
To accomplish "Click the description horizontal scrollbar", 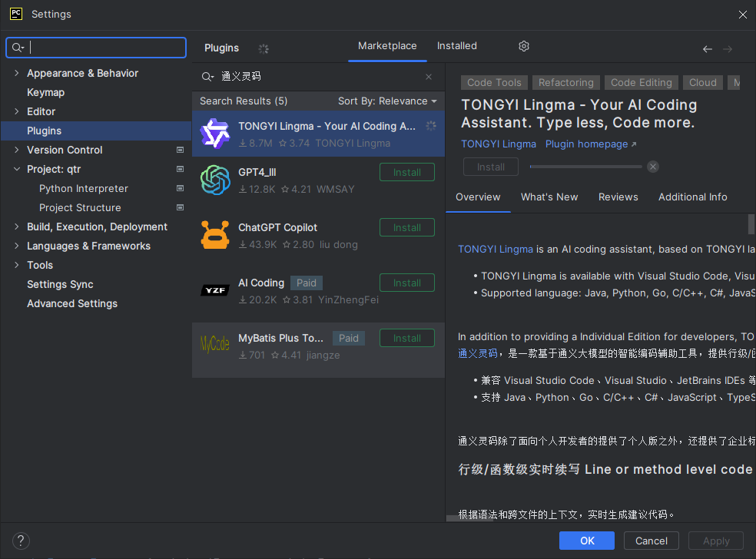I will tap(470, 518).
